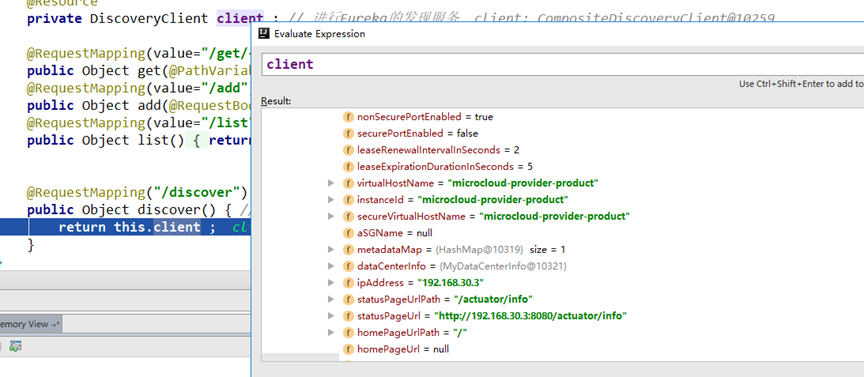
Task: Click the Result: label
Action: [x=276, y=101]
